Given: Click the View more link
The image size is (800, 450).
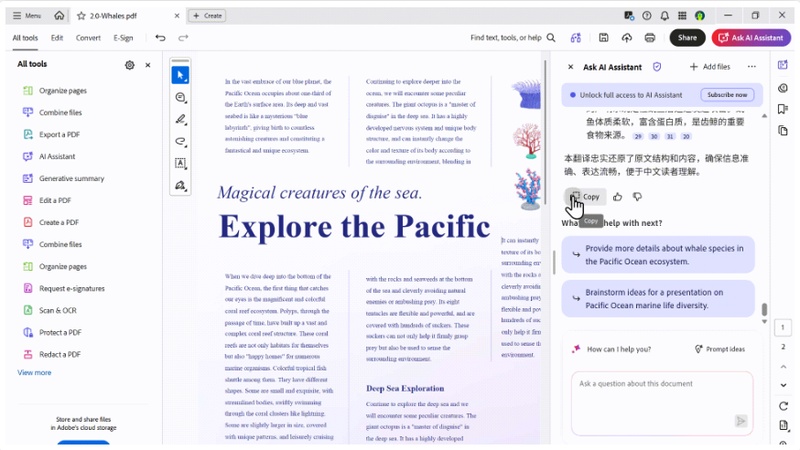Looking at the screenshot, I should [x=34, y=372].
